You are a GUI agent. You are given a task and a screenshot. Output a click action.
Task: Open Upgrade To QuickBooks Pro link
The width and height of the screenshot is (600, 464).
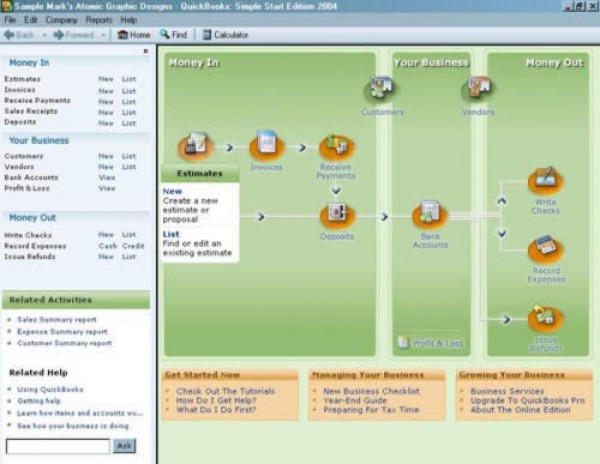coord(527,401)
